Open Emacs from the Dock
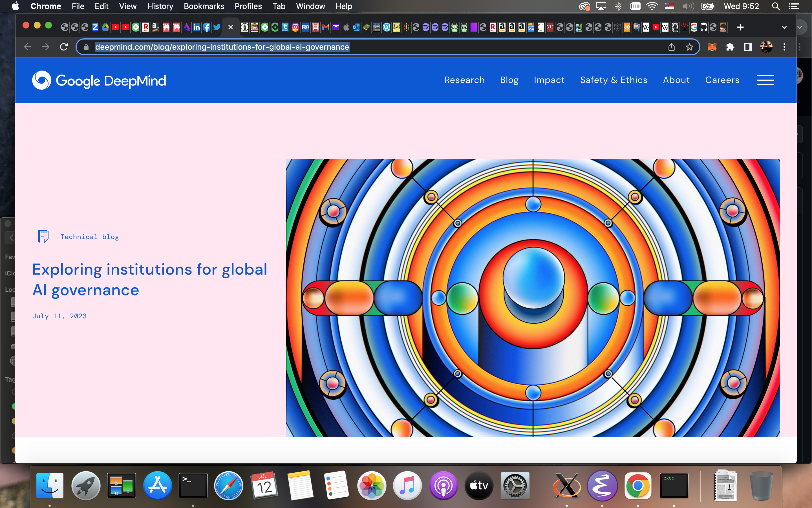Image resolution: width=812 pixels, height=508 pixels. coord(602,485)
